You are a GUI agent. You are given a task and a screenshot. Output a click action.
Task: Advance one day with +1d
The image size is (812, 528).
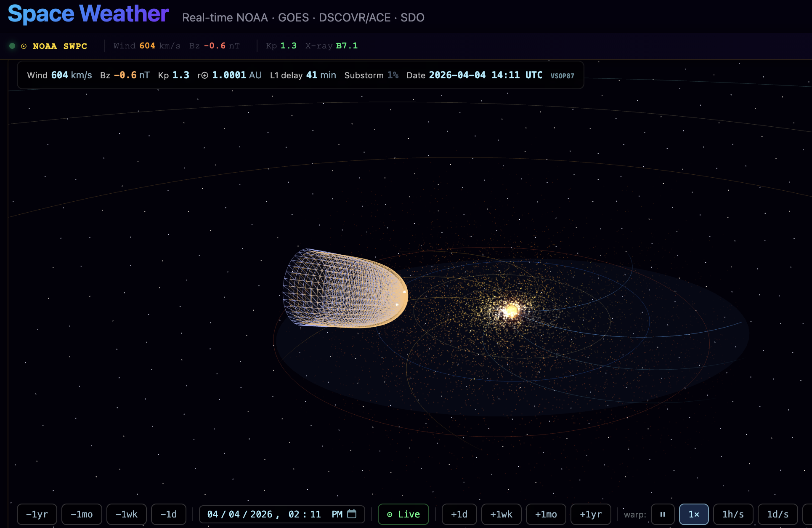tap(459, 514)
